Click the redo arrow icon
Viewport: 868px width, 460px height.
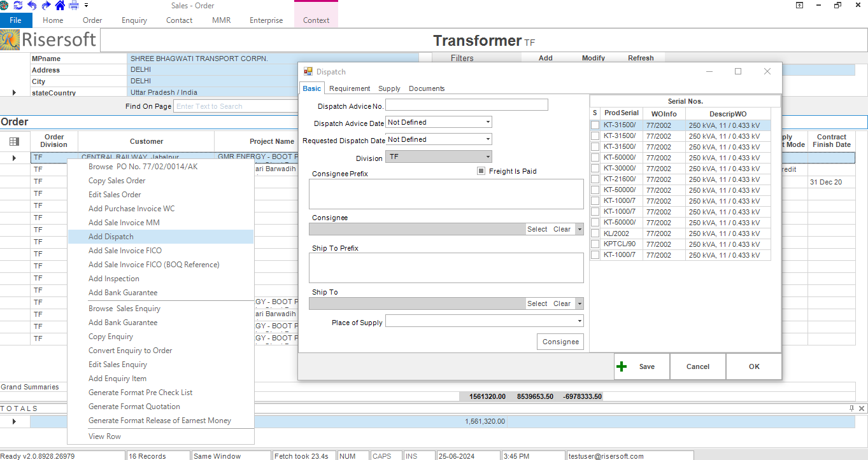tap(46, 5)
